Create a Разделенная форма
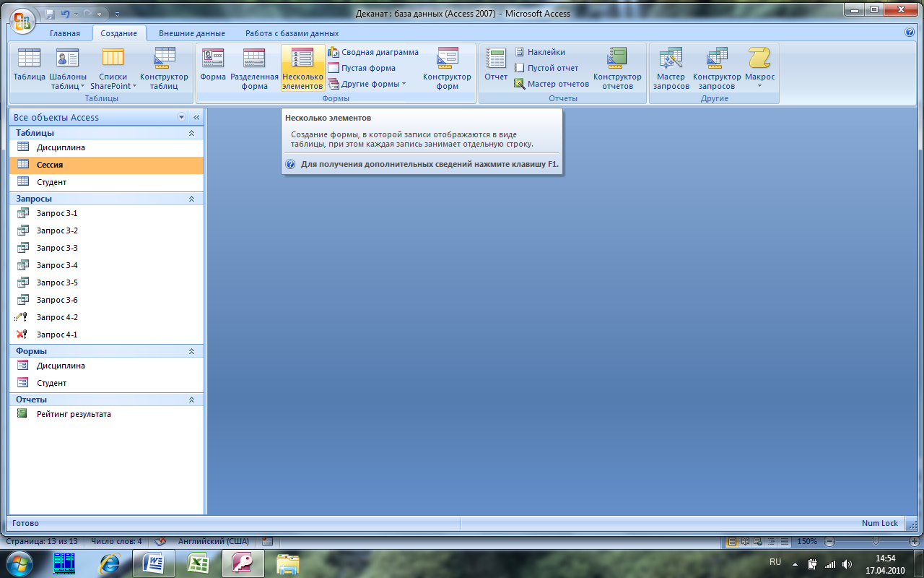 [254, 69]
